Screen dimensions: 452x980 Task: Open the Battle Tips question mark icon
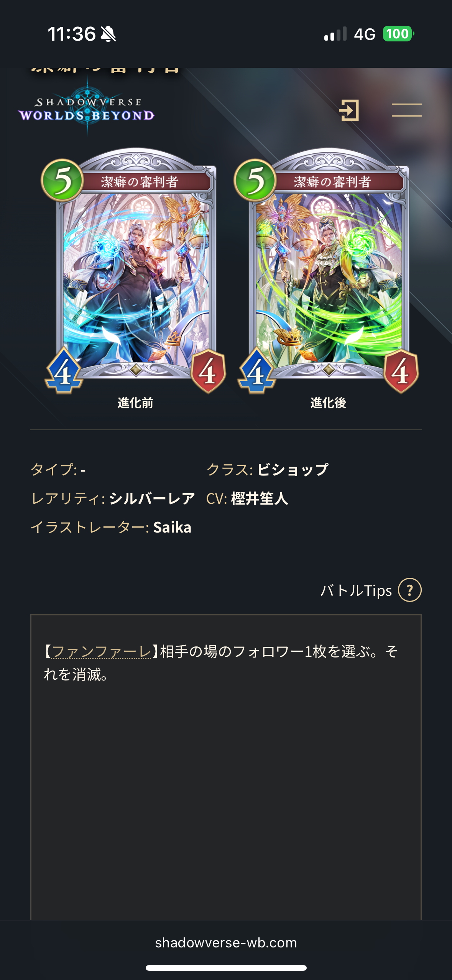coord(409,590)
